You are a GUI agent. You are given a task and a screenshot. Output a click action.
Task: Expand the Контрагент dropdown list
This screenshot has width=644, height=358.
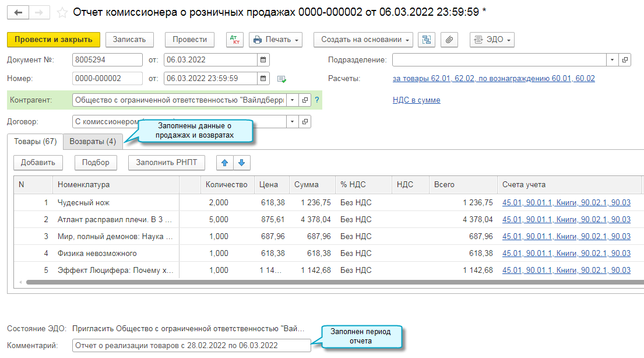(x=293, y=100)
